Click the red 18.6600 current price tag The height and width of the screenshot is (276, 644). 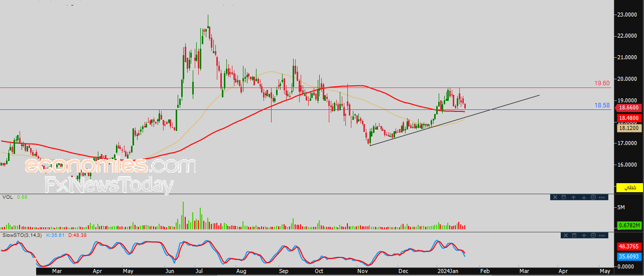click(x=628, y=107)
